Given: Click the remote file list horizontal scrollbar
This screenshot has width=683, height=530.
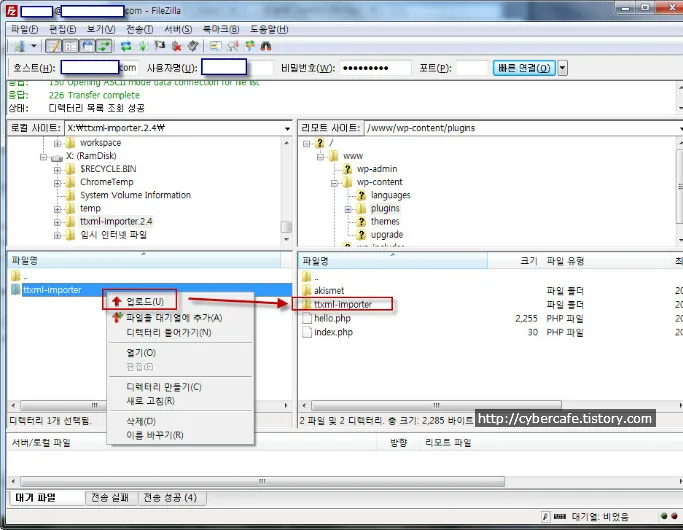Looking at the screenshot, I should pos(436,405).
